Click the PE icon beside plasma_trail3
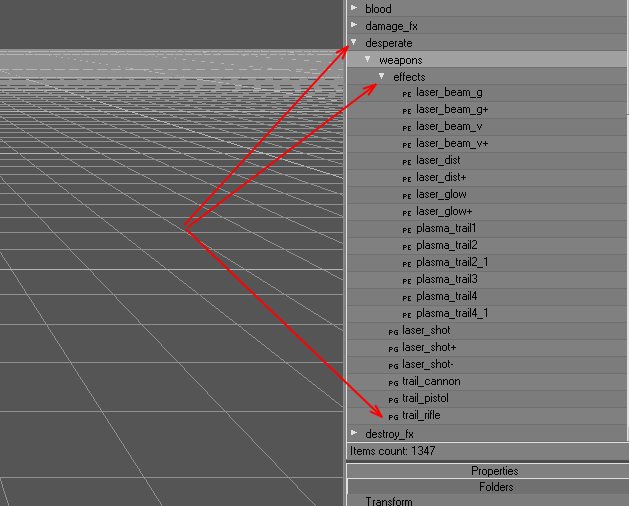 [407, 281]
